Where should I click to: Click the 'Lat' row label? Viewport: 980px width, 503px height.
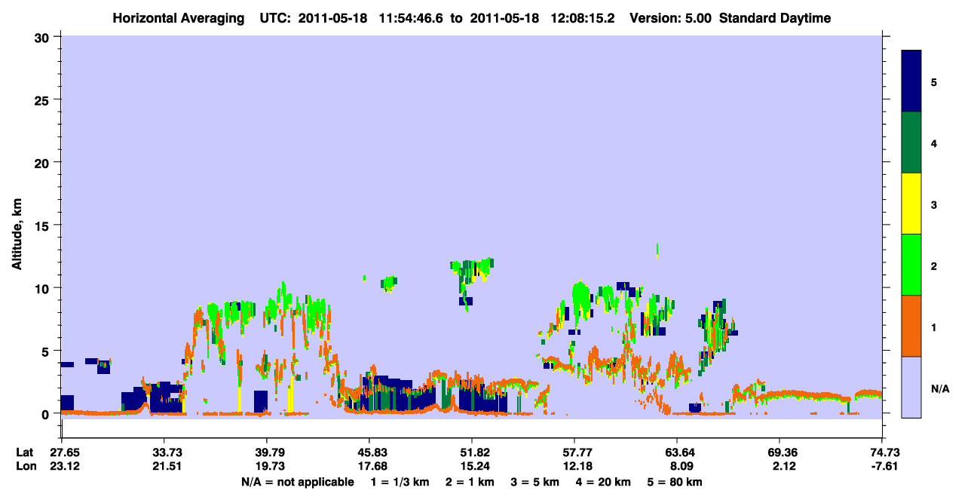point(24,452)
